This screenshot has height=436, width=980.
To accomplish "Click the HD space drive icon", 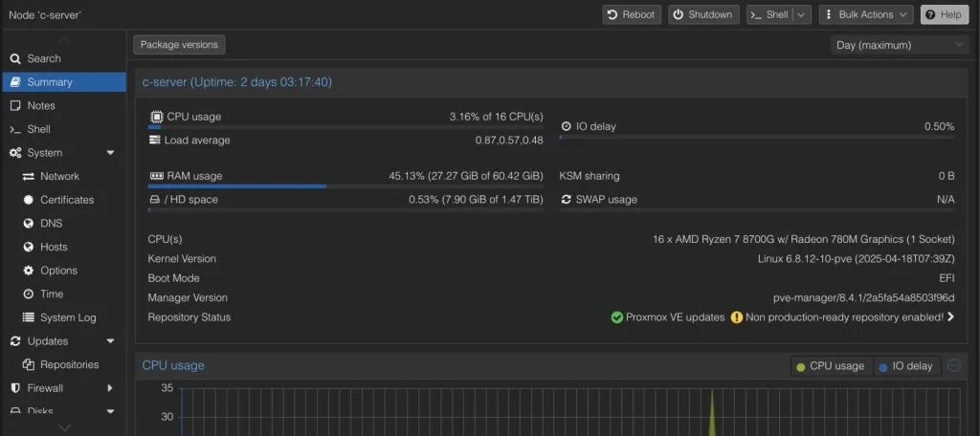I will point(155,200).
